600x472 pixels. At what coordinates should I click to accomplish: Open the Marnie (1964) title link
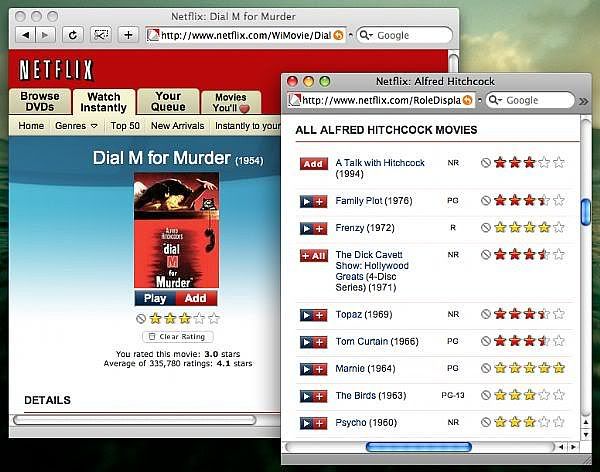tap(365, 369)
